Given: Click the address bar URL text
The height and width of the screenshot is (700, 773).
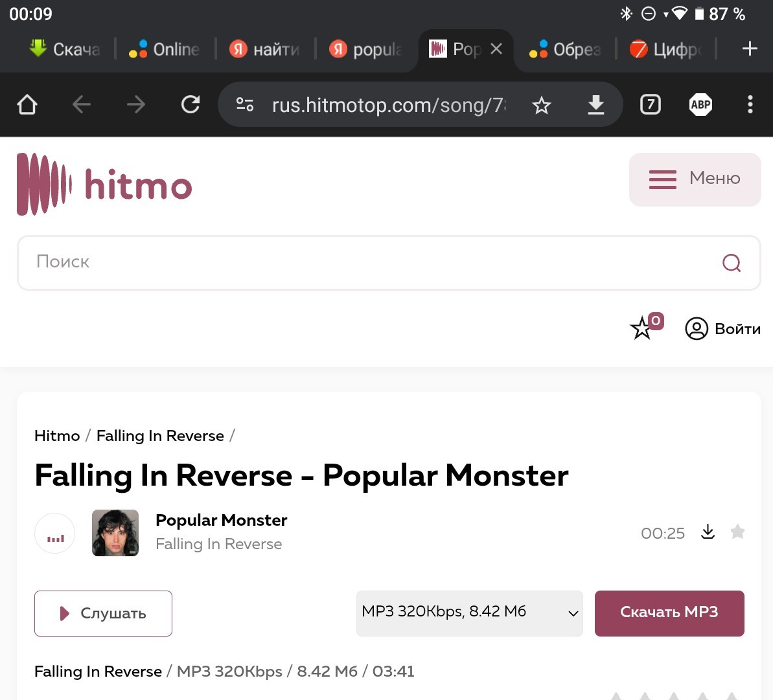Looking at the screenshot, I should coord(389,105).
